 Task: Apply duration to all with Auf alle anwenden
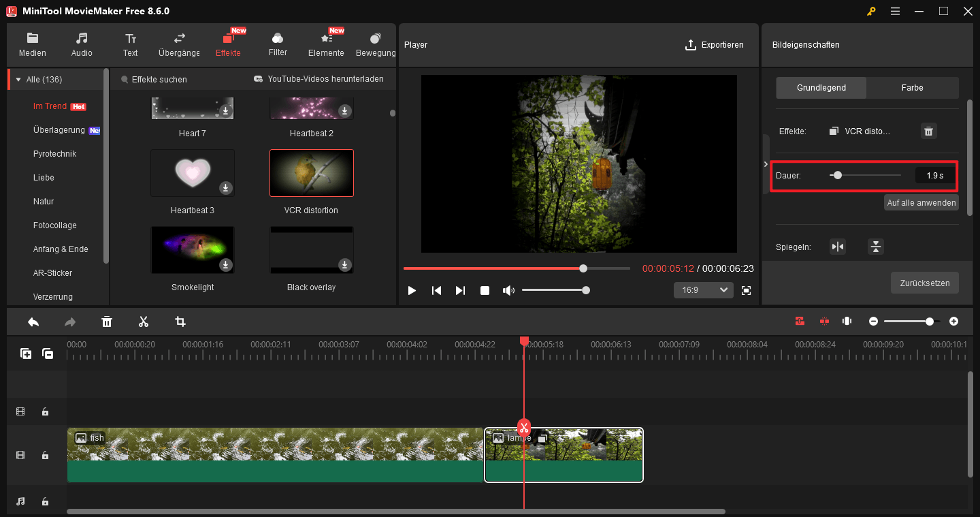click(921, 202)
